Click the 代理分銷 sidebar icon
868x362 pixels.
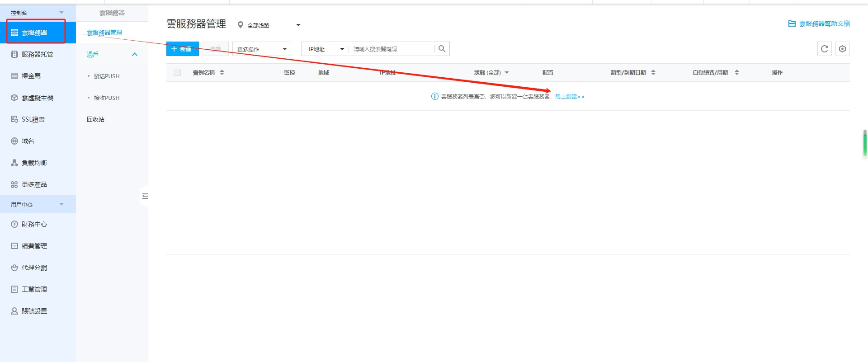coord(14,268)
